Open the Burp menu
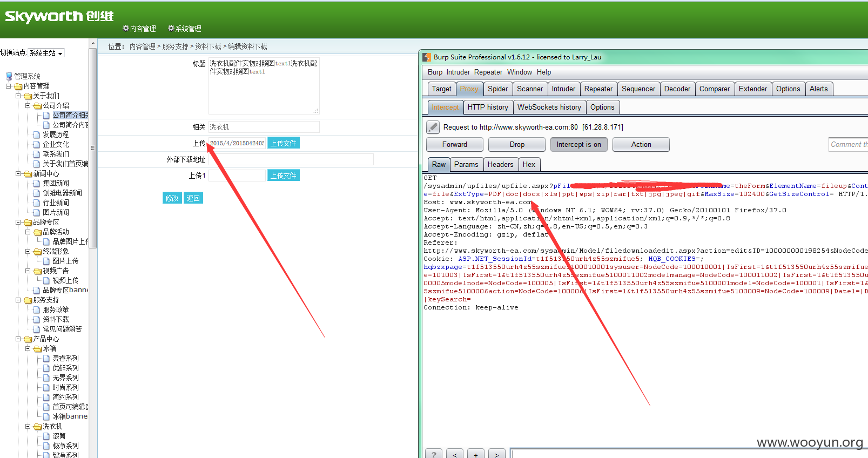Image resolution: width=868 pixels, height=458 pixels. tap(435, 72)
